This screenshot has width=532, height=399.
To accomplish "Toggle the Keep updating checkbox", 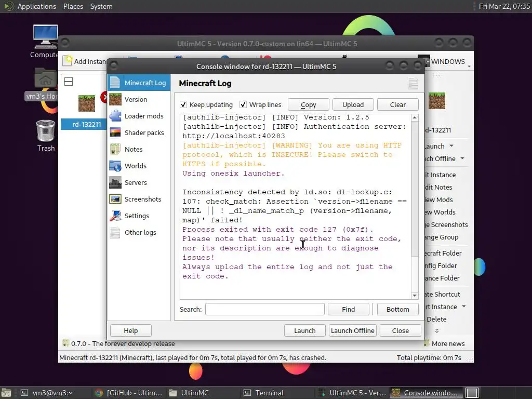I will pos(183,104).
